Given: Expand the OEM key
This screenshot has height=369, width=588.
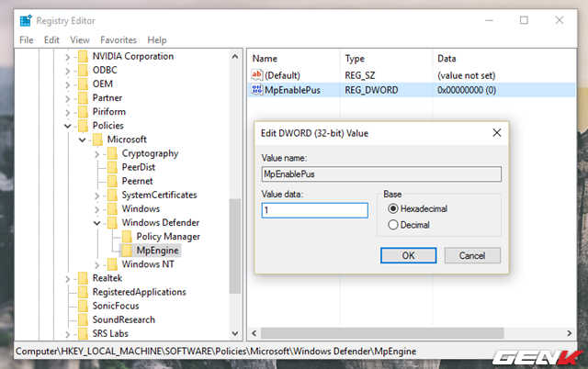Looking at the screenshot, I should 67,84.
